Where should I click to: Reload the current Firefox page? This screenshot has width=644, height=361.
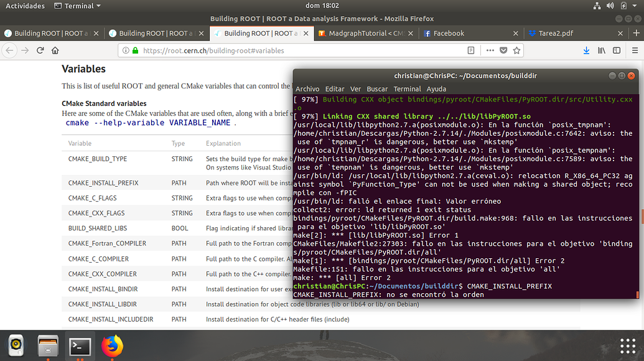(40, 50)
